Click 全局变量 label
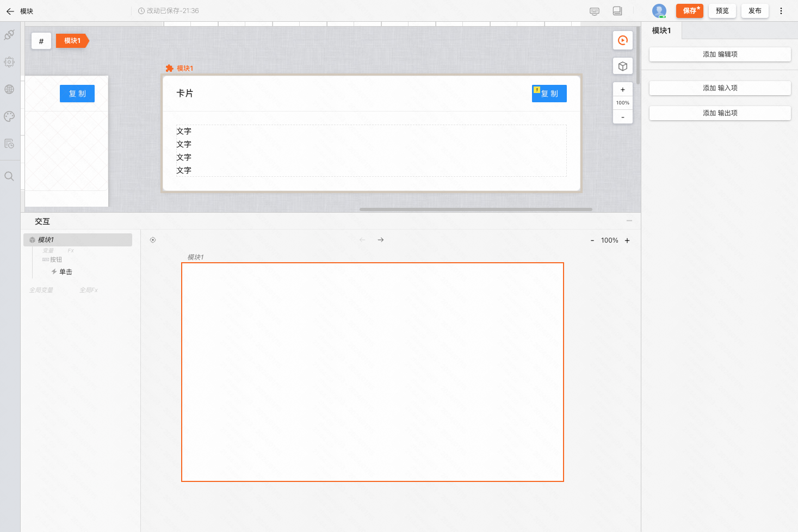The image size is (798, 532). [x=41, y=290]
